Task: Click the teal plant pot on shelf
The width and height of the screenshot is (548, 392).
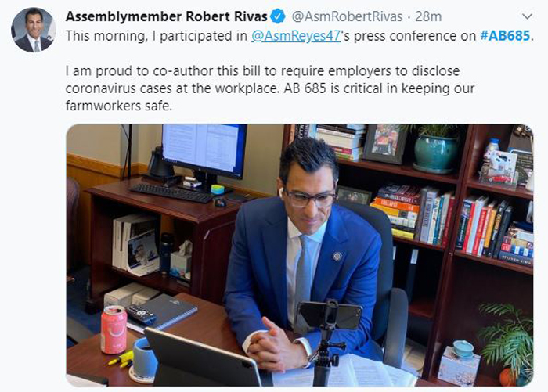Action: click(x=435, y=153)
